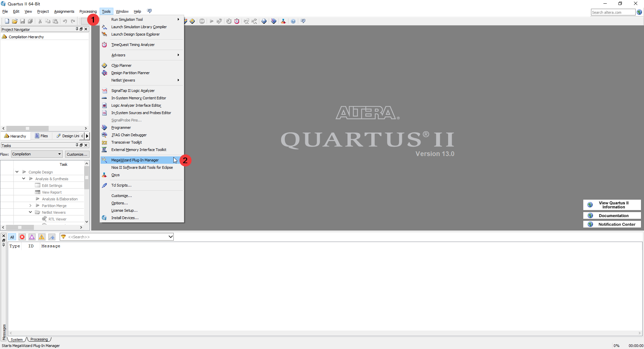Expand the Netlist Viewers submenu in Tools

click(142, 80)
